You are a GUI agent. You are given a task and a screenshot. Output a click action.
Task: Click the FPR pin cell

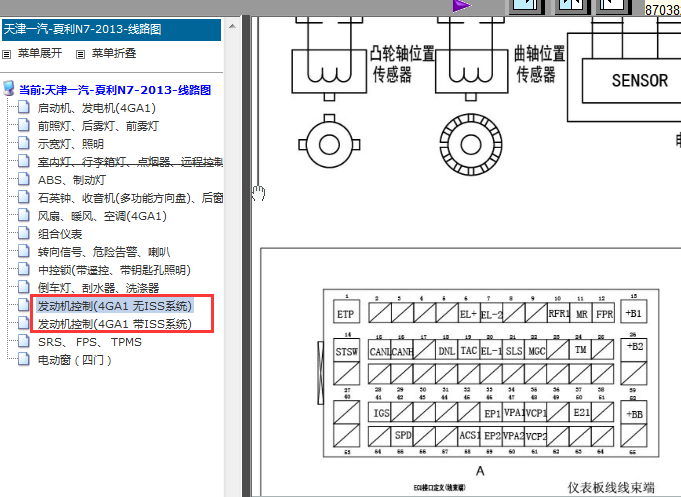tap(604, 314)
